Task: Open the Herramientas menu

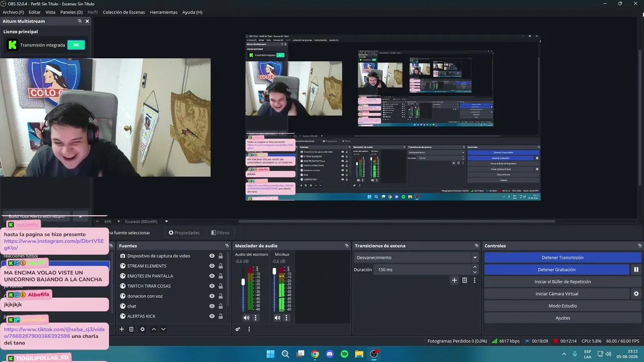Action: 164,12
